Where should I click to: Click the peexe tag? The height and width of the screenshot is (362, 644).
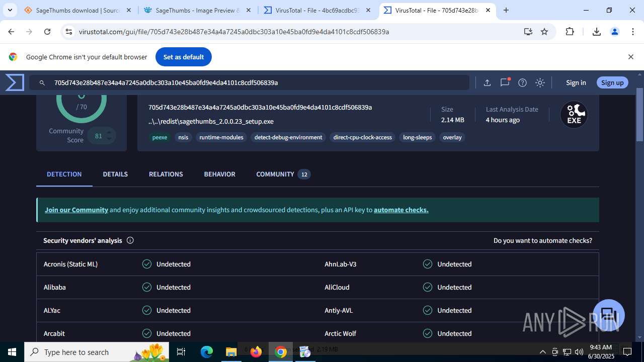pos(159,137)
